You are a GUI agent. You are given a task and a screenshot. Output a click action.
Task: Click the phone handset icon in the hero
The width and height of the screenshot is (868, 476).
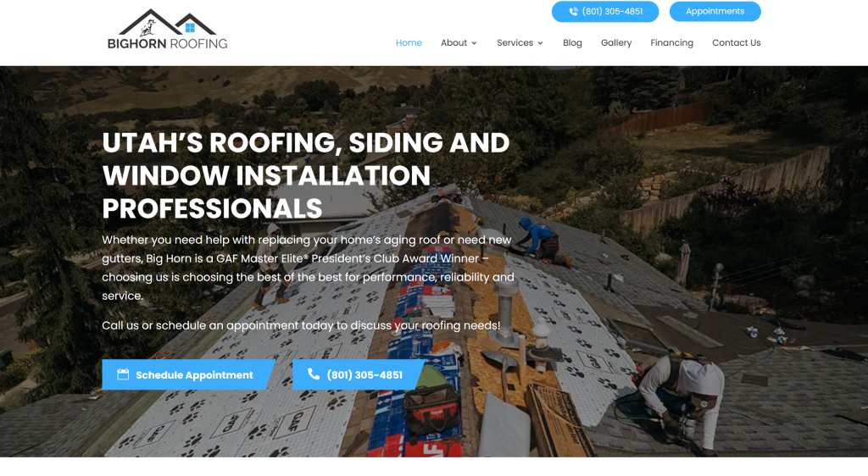[314, 374]
